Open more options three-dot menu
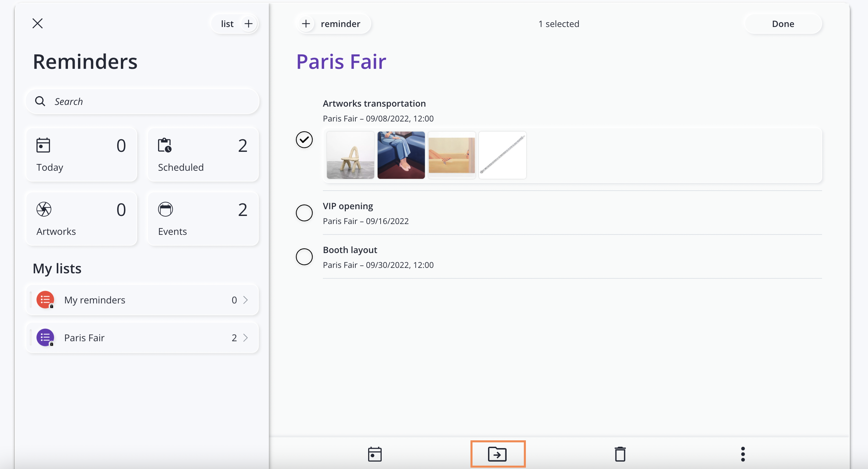This screenshot has width=868, height=469. click(743, 454)
